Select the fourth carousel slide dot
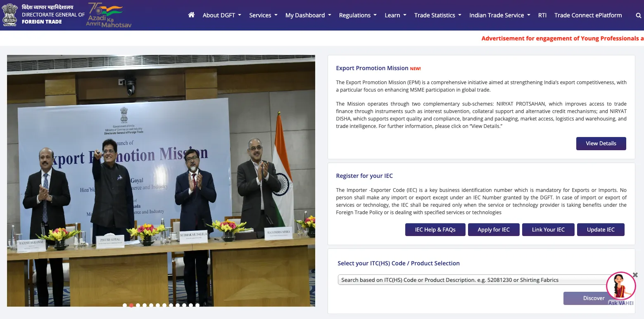The height and width of the screenshot is (319, 644). (145, 305)
